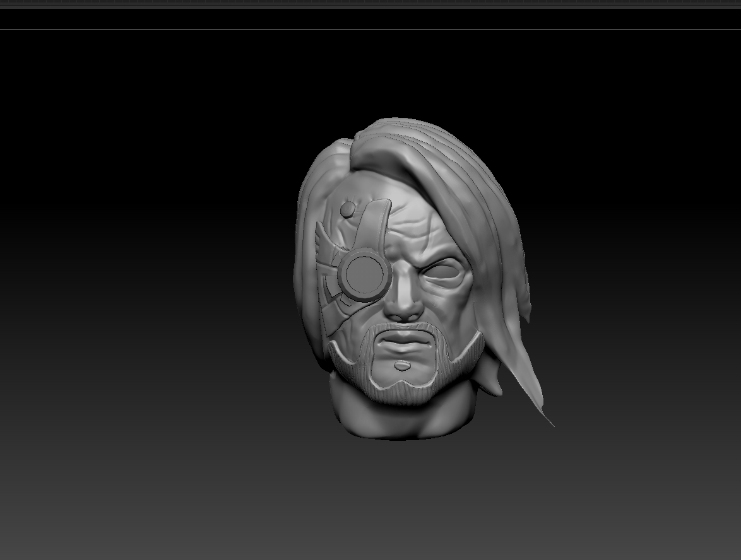Click the soul patch below the lip

(402, 366)
